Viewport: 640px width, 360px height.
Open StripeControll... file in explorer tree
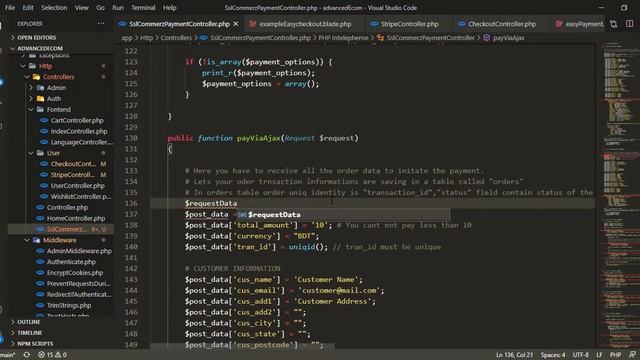pyautogui.click(x=72, y=175)
